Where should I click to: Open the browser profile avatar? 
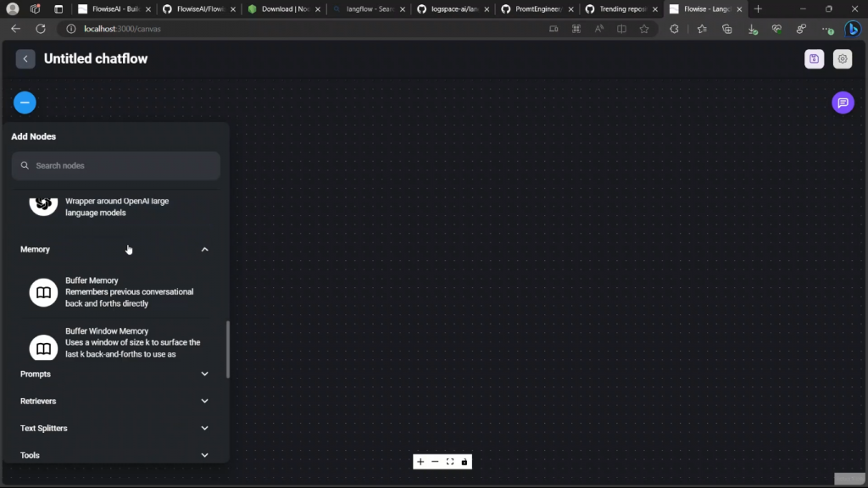point(12,8)
